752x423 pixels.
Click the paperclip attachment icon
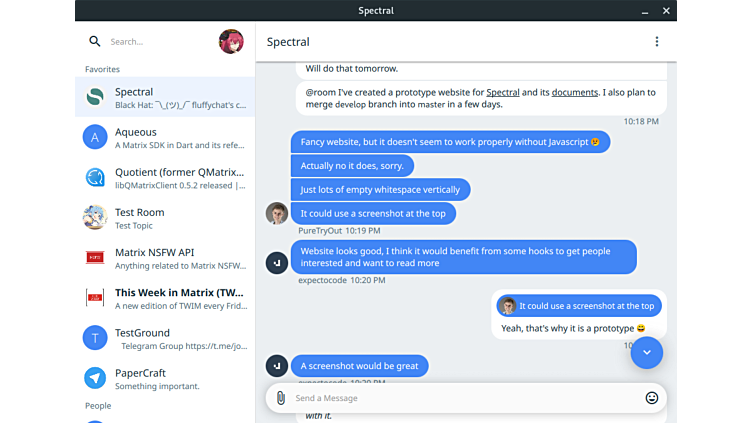pos(281,398)
